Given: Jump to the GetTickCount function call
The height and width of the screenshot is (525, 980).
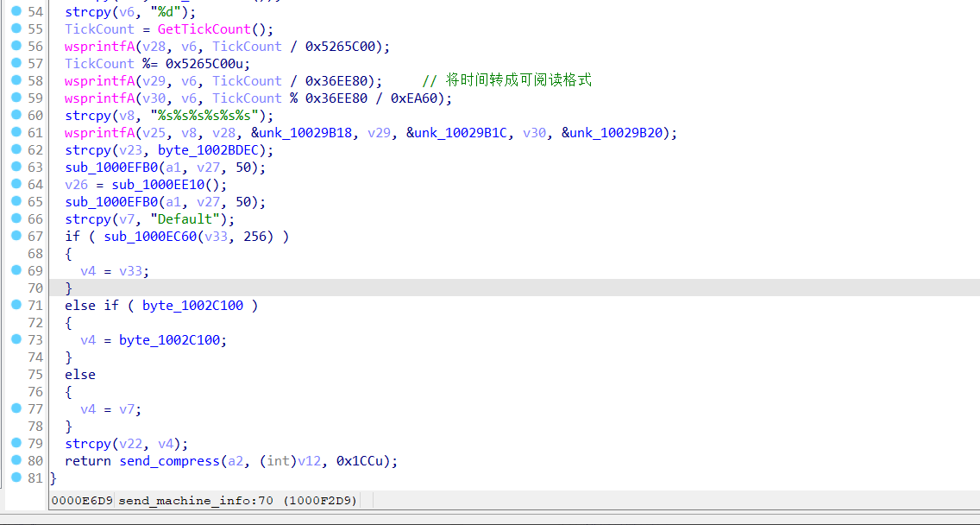Looking at the screenshot, I should (x=204, y=28).
